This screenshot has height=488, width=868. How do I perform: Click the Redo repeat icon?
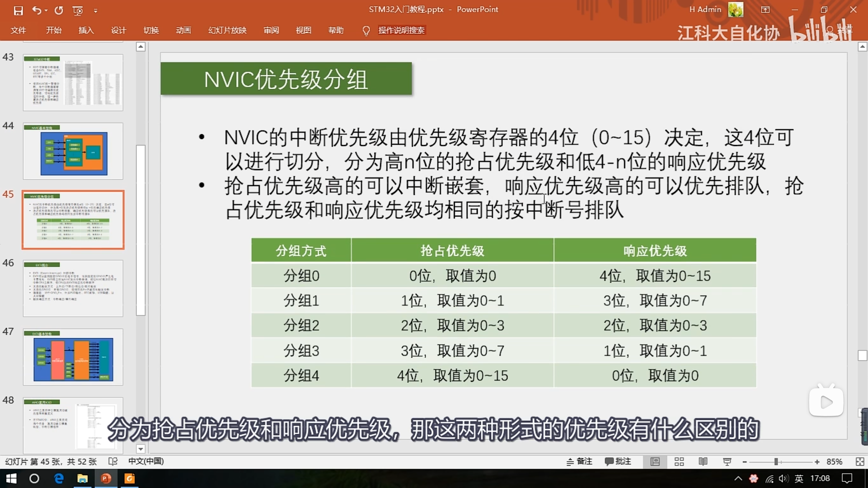(x=59, y=11)
